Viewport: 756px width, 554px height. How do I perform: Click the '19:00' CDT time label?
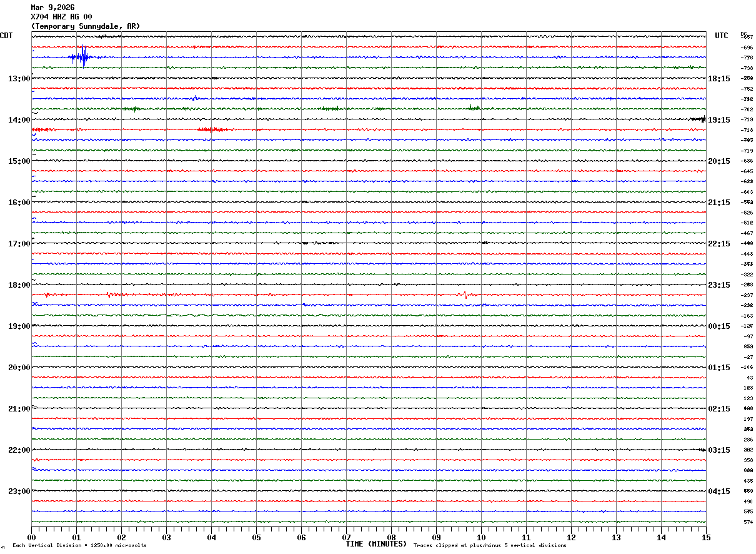pyautogui.click(x=19, y=326)
